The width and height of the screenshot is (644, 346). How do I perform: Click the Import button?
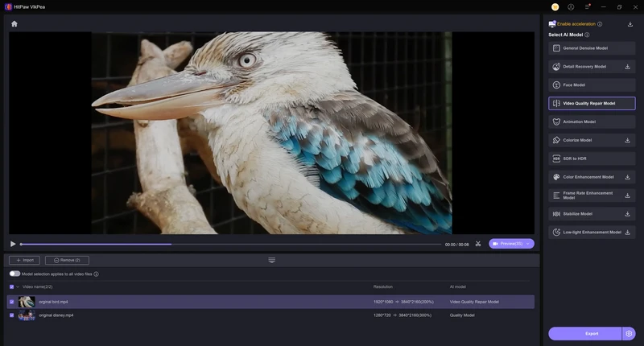pos(24,260)
